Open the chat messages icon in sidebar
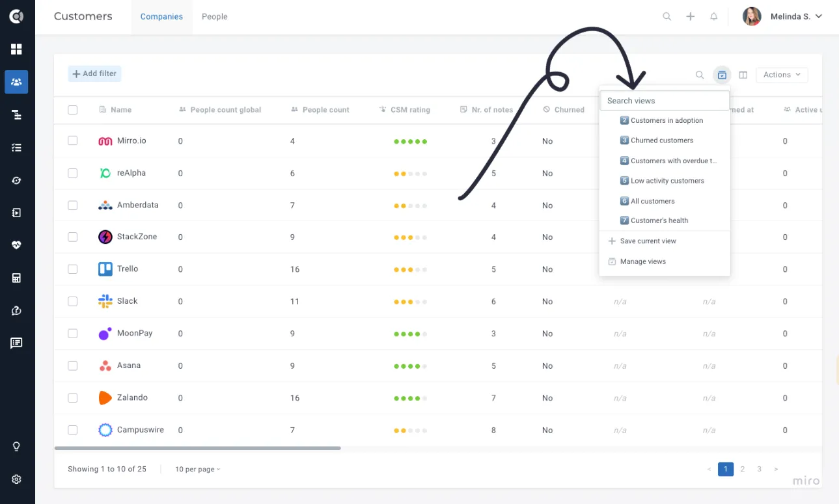Viewport: 839px width, 504px height. 16,343
